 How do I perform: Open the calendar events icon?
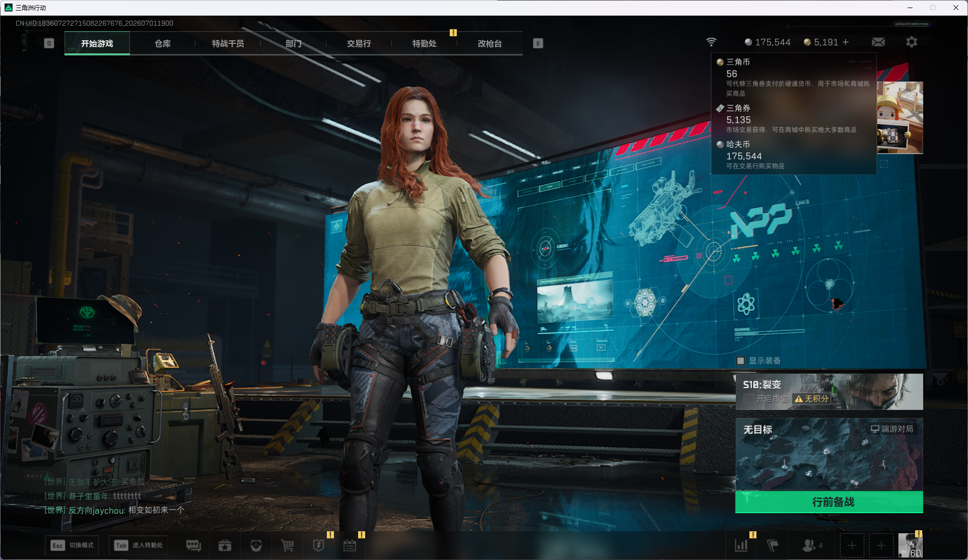[x=350, y=545]
